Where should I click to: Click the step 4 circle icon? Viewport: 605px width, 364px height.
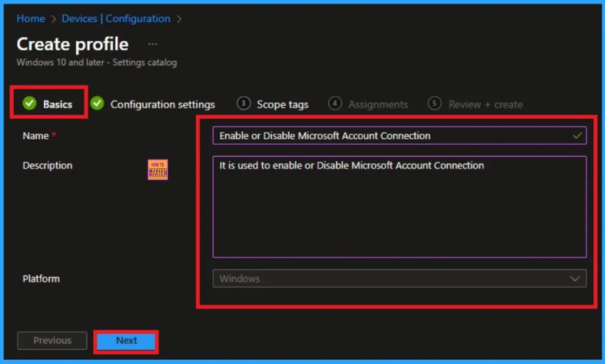point(334,103)
